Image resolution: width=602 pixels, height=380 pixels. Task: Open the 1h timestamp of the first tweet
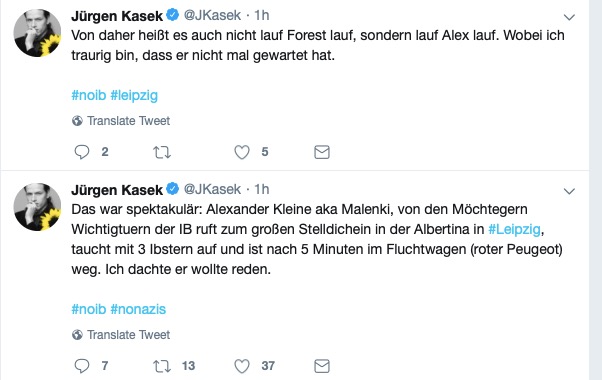pyautogui.click(x=262, y=15)
